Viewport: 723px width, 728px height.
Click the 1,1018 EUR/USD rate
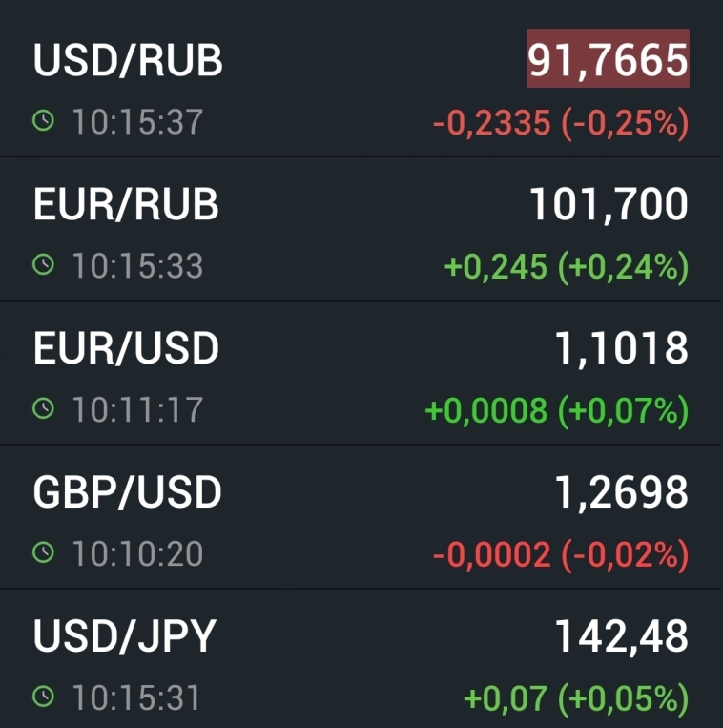621,348
